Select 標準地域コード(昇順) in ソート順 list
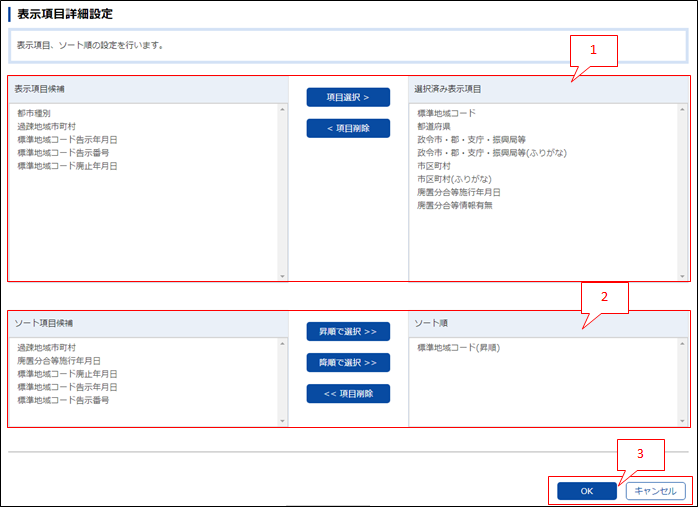Image resolution: width=698 pixels, height=507 pixels. [459, 347]
